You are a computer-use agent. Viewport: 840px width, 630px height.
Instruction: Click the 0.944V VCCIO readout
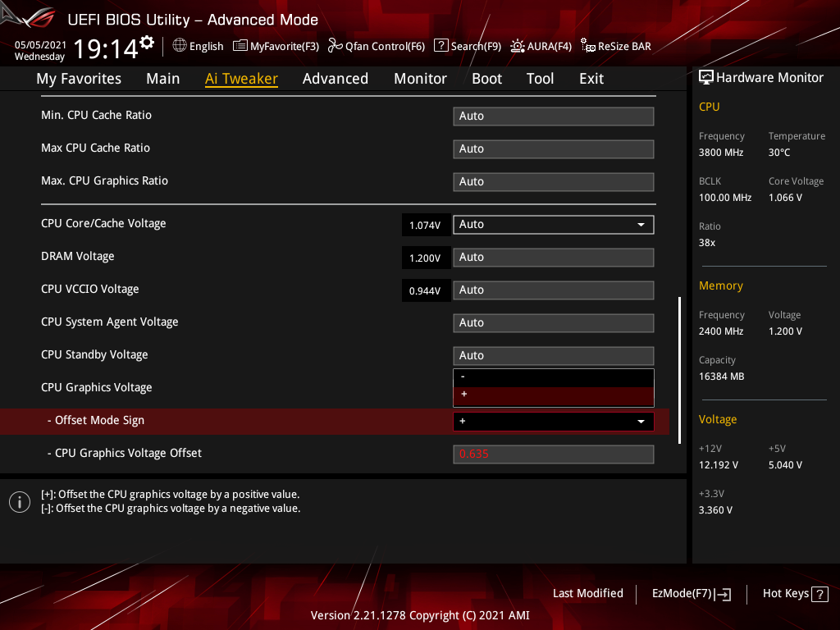425,291
